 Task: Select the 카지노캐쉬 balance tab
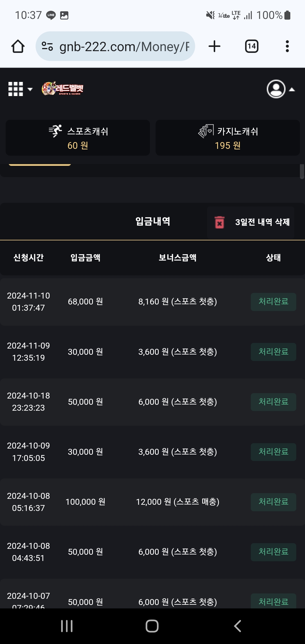coord(228,138)
